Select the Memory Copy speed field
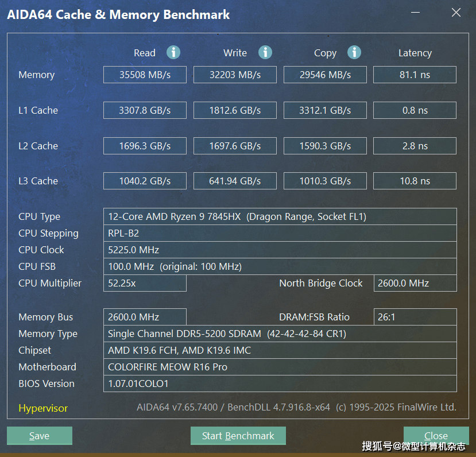The width and height of the screenshot is (476, 457). 325,75
